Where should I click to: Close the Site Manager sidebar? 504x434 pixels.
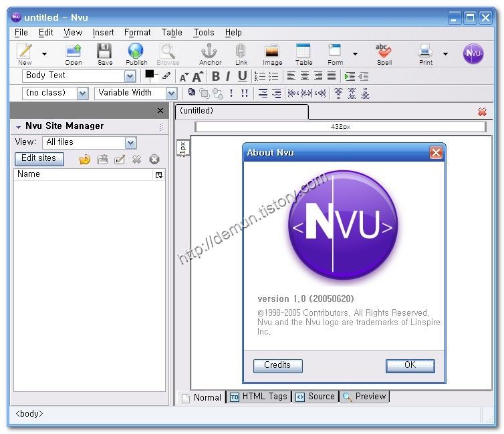[160, 111]
